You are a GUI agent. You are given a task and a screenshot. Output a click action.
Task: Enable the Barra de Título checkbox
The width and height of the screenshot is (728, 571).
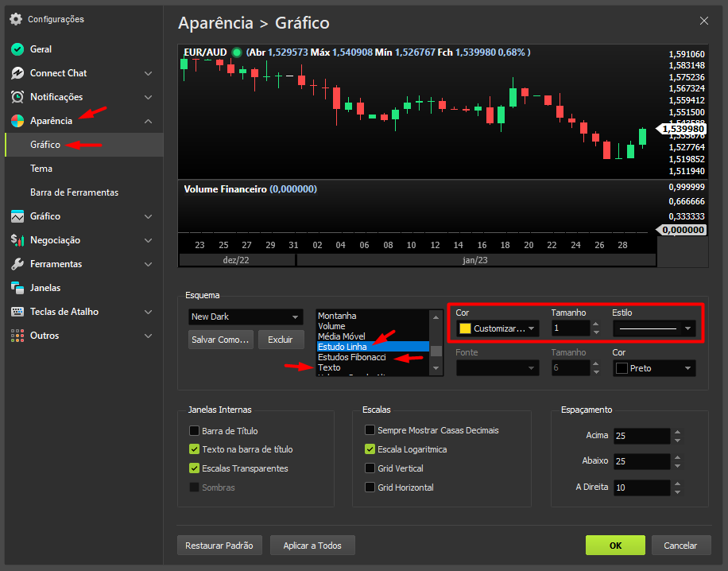[194, 430]
